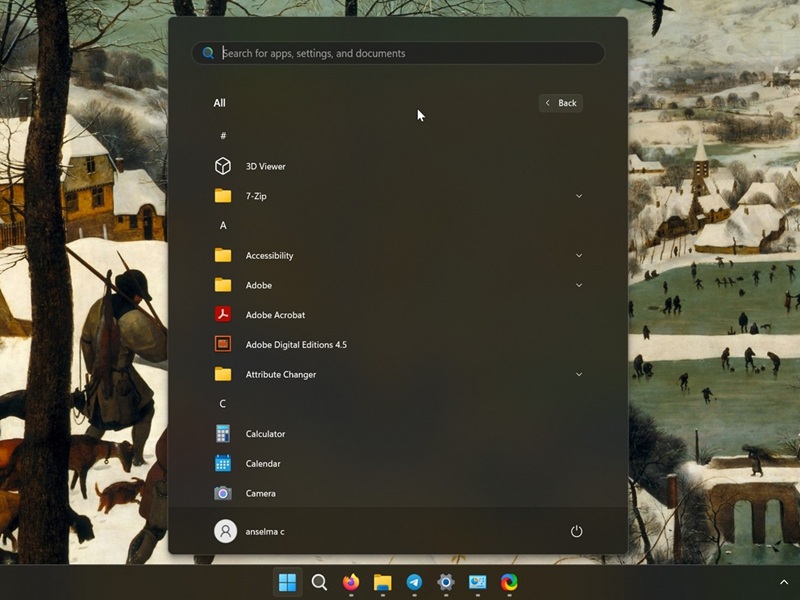
Task: Click the 'Adobe' folder label
Action: (x=258, y=285)
